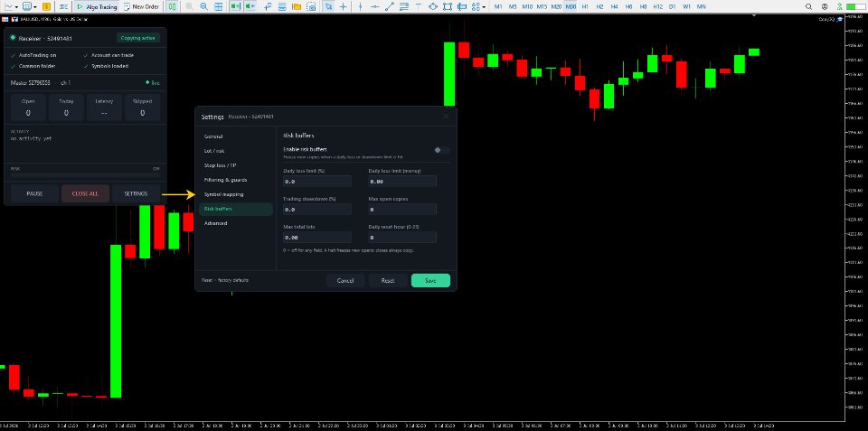
Task: Click the Skipped counter tile
Action: [142, 108]
